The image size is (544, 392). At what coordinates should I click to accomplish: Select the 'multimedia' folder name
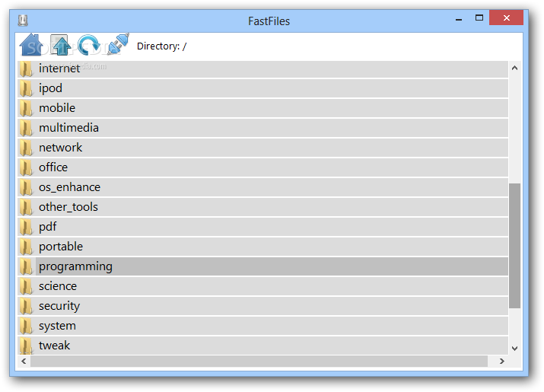(68, 128)
